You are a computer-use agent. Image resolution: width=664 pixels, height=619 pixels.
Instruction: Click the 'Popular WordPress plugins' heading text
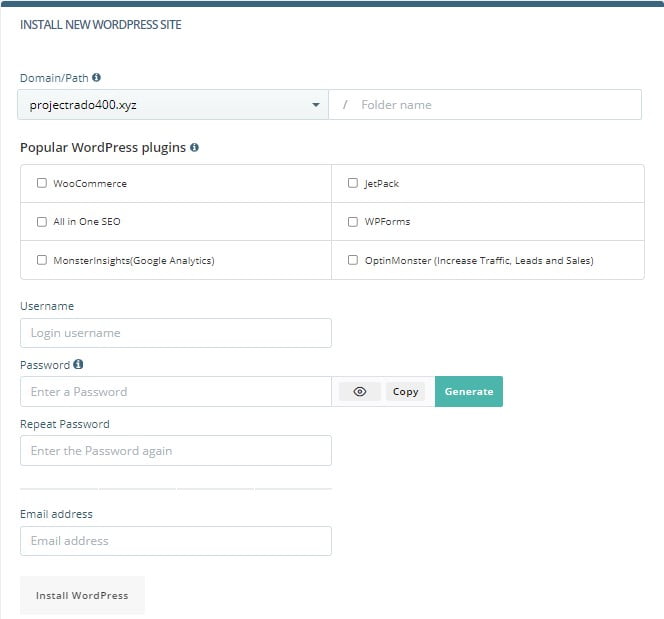pyautogui.click(x=103, y=148)
